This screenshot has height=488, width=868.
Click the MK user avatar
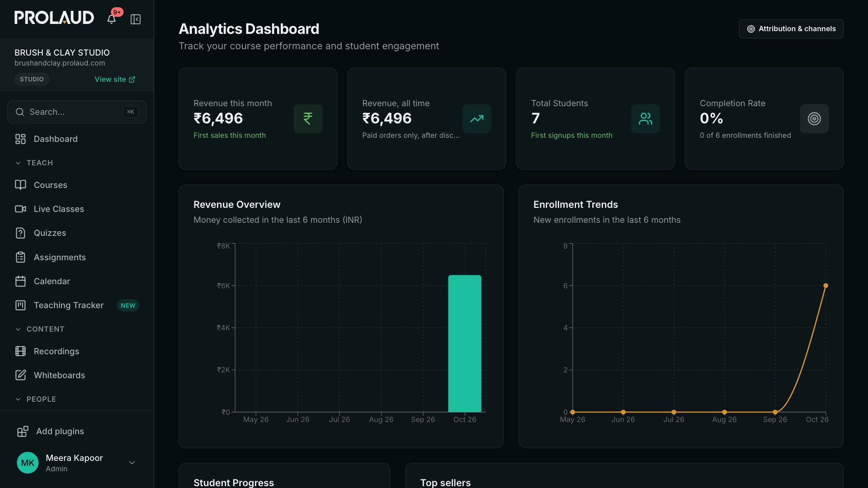pos(28,463)
